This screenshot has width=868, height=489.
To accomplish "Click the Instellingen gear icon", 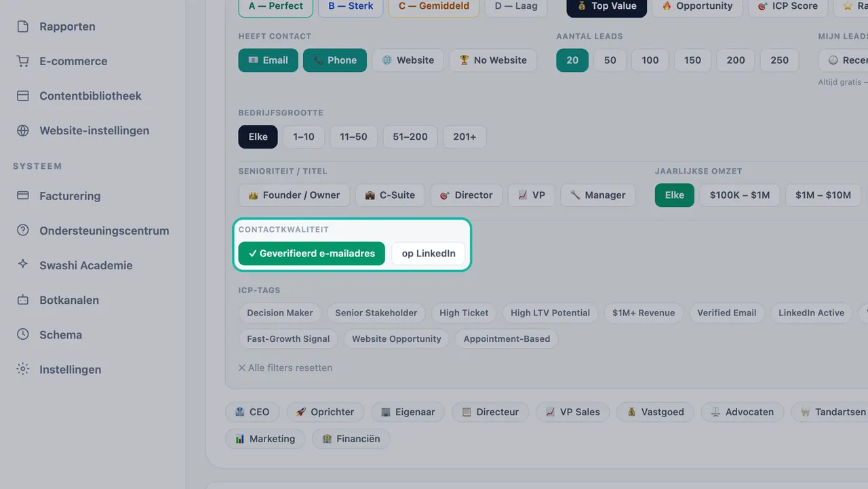I will [23, 369].
